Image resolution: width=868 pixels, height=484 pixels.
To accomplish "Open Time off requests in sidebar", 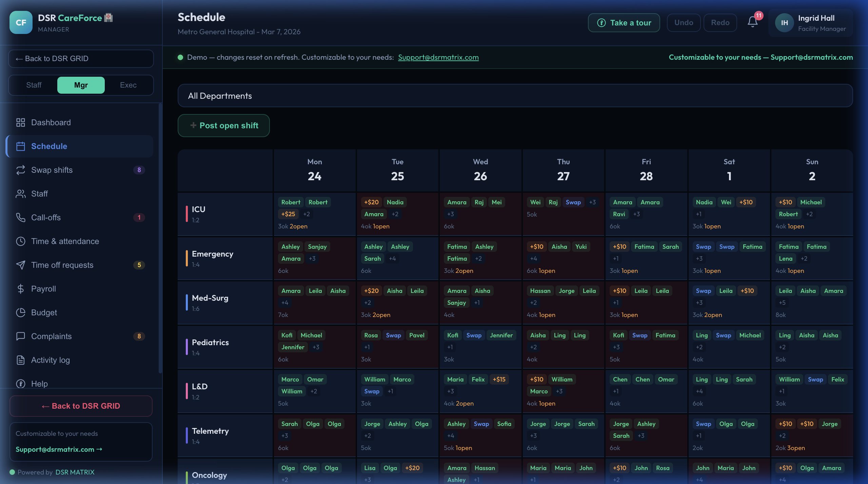I will (62, 265).
